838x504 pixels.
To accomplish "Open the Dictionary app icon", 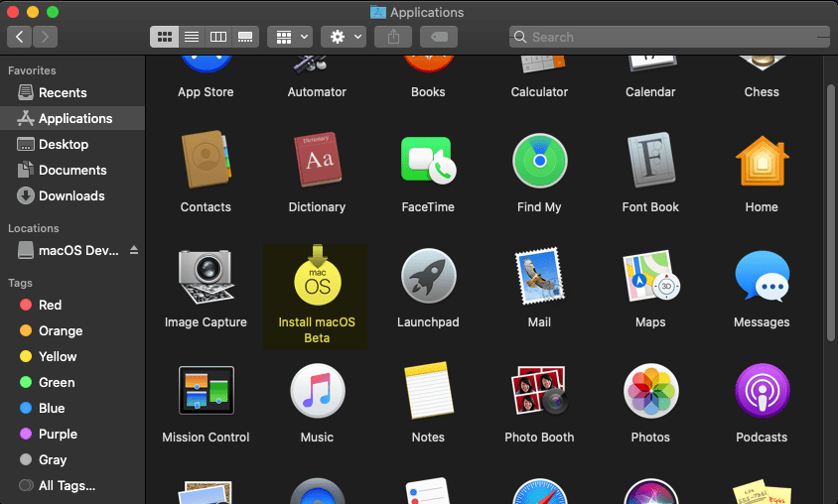I will pyautogui.click(x=317, y=159).
